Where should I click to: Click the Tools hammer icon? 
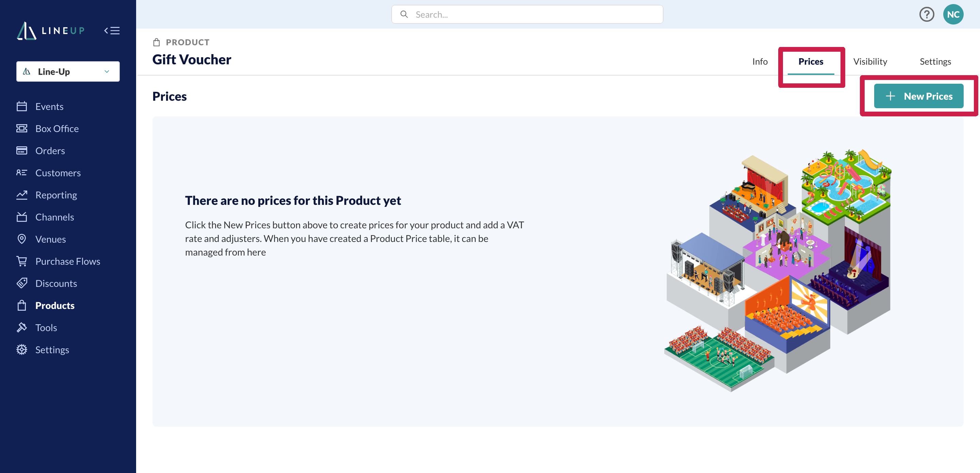22,327
